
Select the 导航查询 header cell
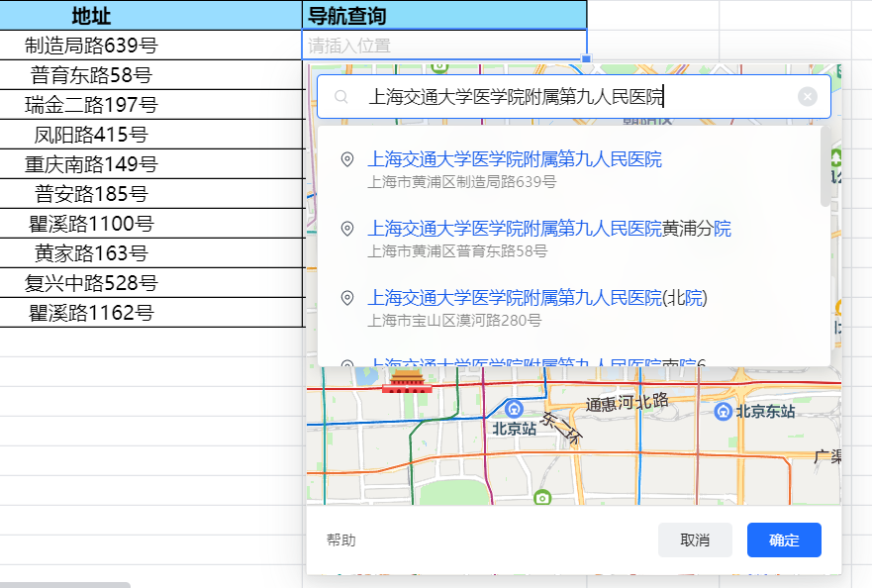tap(444, 15)
